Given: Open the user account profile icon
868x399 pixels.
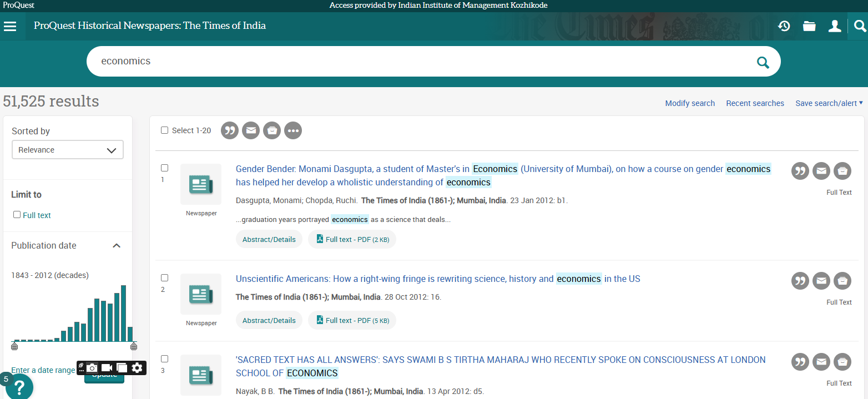Looking at the screenshot, I should coord(835,26).
